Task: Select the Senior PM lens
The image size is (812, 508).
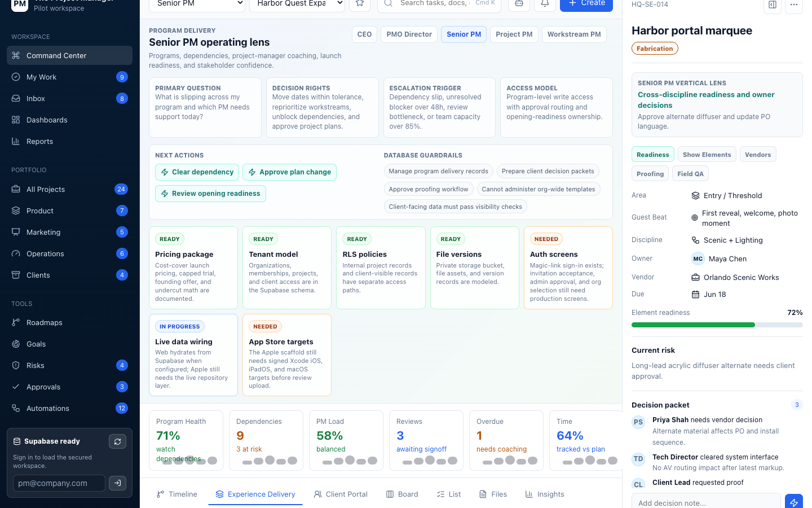Action: point(464,34)
